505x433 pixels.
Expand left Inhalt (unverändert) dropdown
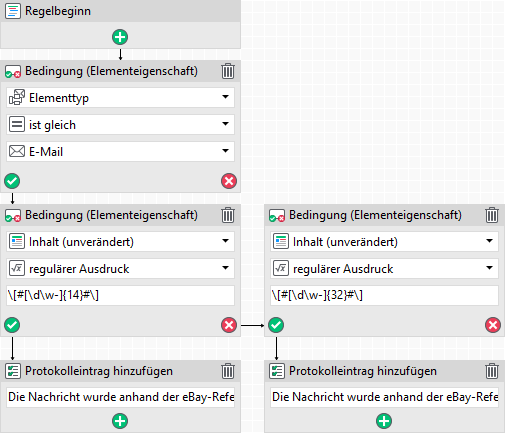coord(120,242)
